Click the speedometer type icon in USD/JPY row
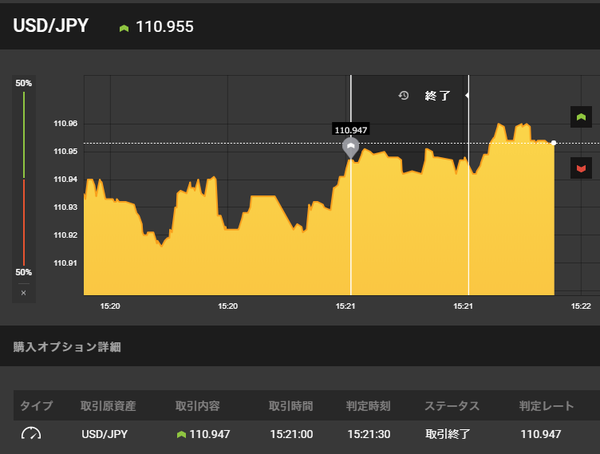 point(31,434)
